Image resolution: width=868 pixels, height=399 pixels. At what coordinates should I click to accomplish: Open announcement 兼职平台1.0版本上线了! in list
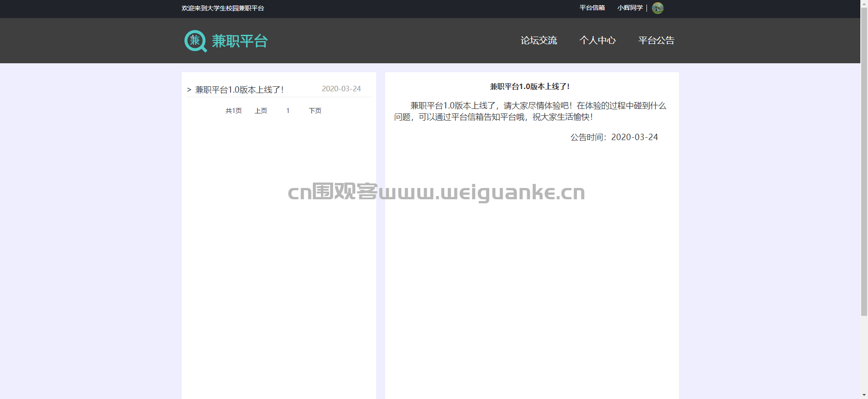pyautogui.click(x=239, y=90)
